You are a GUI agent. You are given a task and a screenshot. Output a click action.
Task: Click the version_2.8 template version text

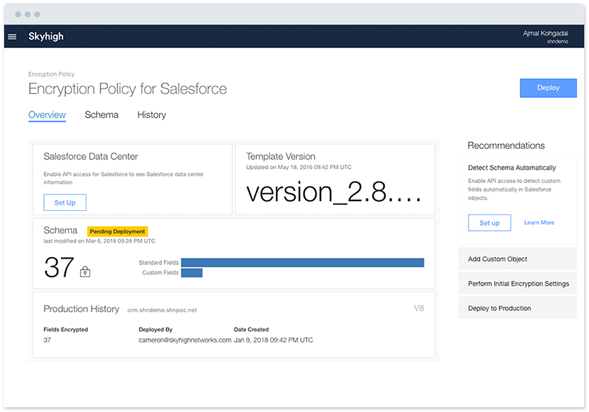tap(334, 192)
